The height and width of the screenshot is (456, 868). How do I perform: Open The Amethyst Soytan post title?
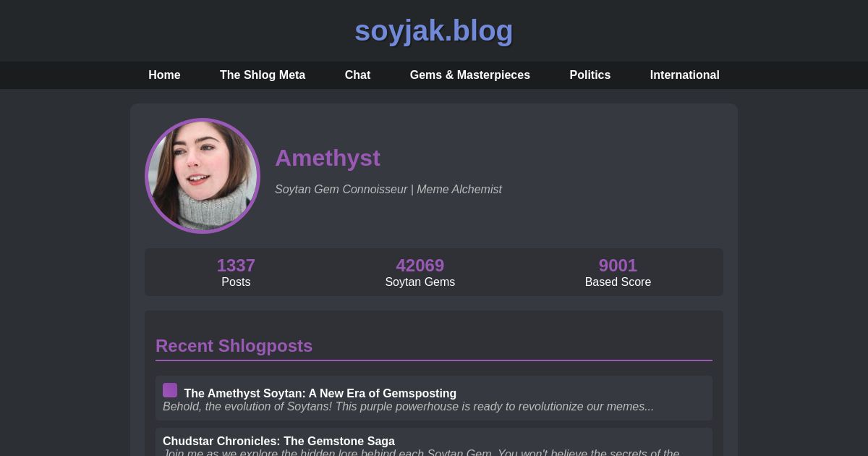[x=320, y=394]
